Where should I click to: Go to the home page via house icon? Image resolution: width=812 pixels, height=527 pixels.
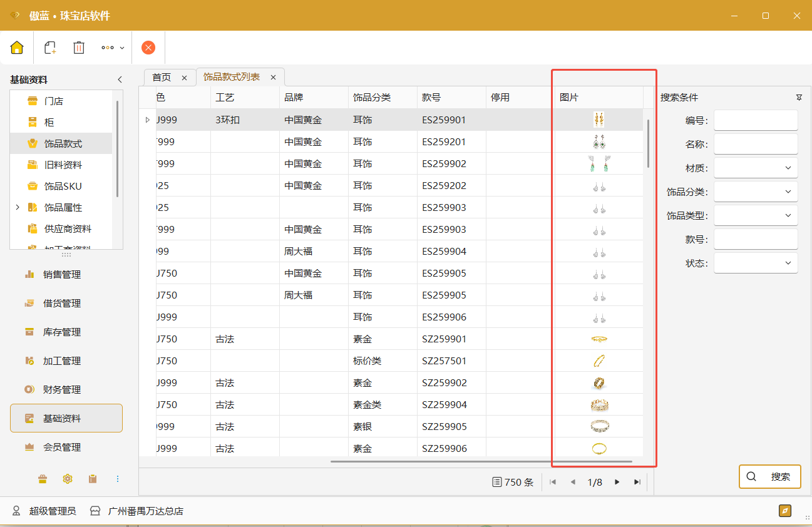[x=17, y=48]
